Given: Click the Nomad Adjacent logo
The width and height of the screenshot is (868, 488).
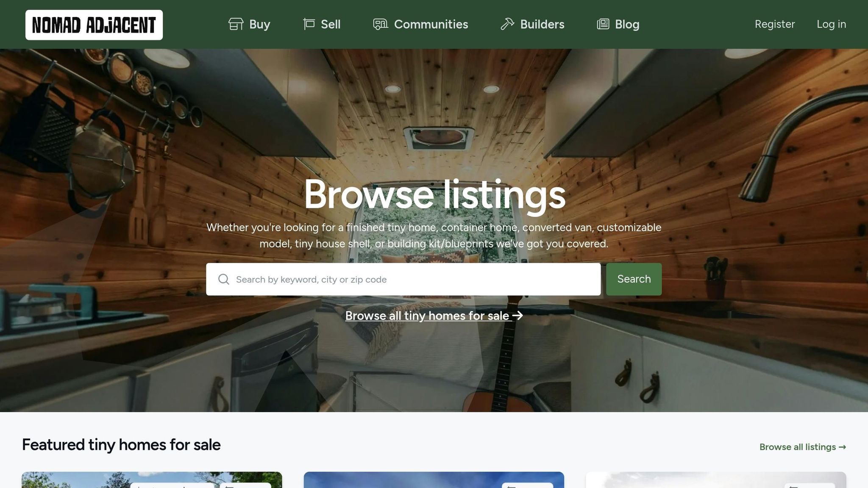Looking at the screenshot, I should coord(94,25).
